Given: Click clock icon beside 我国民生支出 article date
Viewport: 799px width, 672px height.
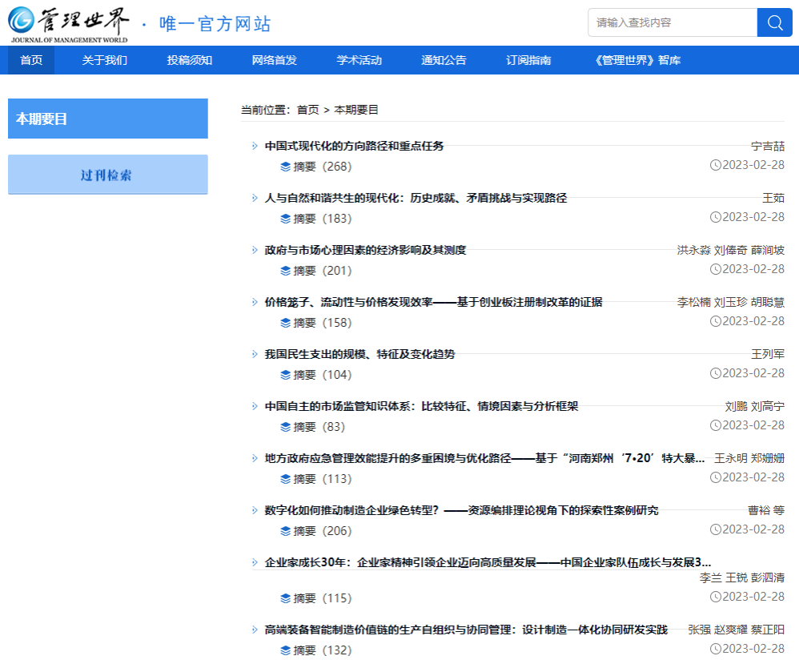Looking at the screenshot, I should pos(715,373).
